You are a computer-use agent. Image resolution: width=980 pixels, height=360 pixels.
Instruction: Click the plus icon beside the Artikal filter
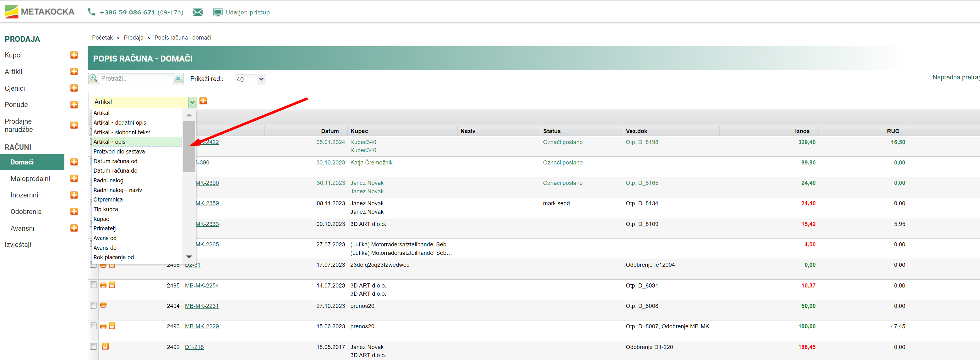(x=203, y=101)
